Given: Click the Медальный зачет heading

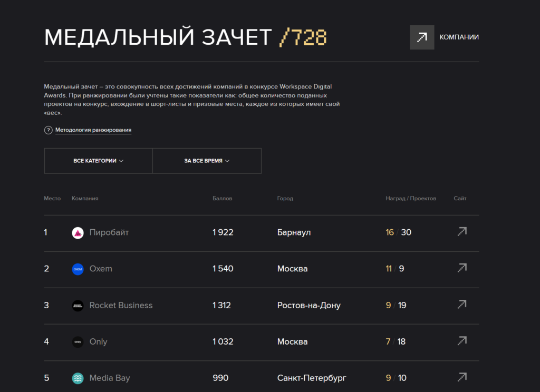Looking at the screenshot, I should [x=158, y=36].
